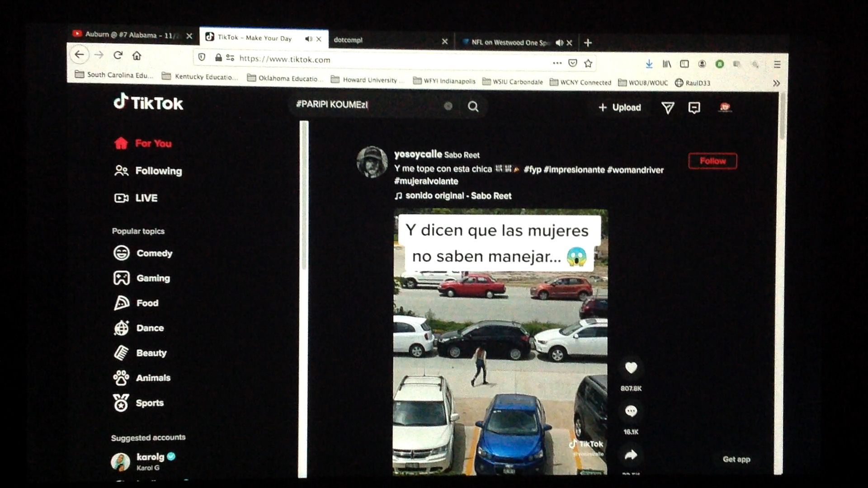Toggle the browser sidebar

tap(684, 64)
